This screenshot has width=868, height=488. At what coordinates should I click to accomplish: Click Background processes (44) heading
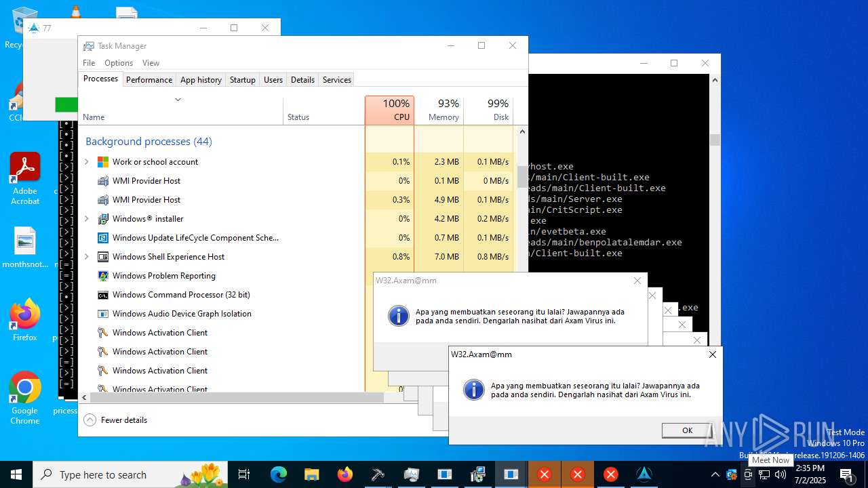tap(149, 142)
